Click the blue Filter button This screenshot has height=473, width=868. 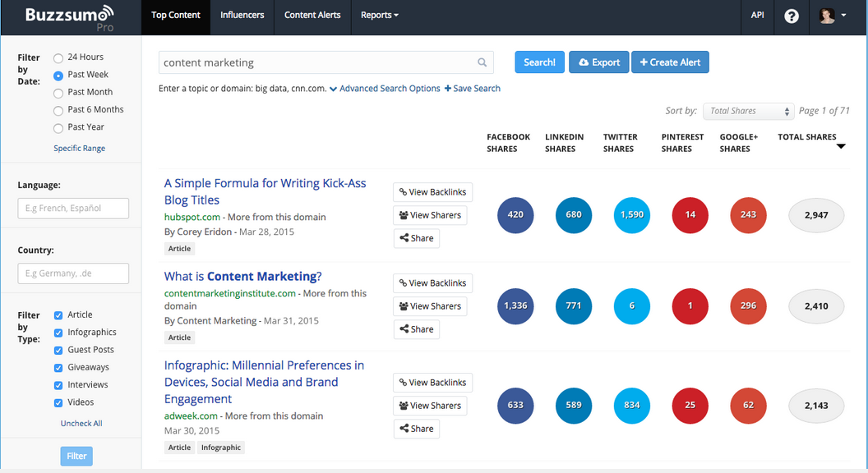point(76,456)
